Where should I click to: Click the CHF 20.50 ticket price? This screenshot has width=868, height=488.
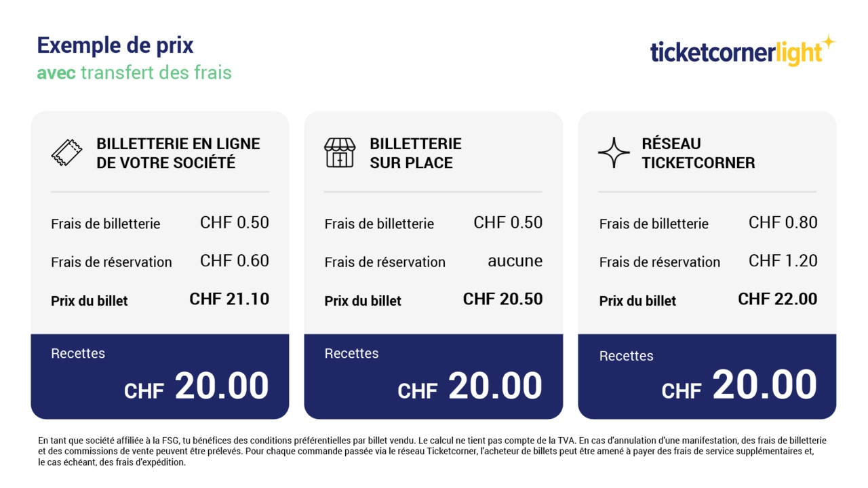502,299
